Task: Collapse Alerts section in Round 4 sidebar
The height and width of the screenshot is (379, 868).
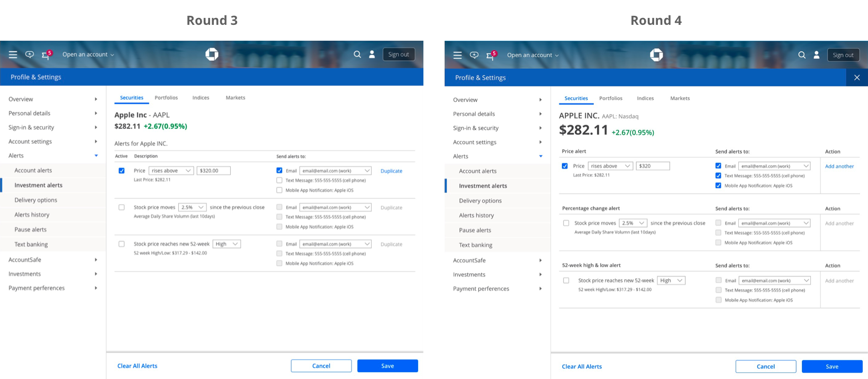Action: click(x=540, y=156)
